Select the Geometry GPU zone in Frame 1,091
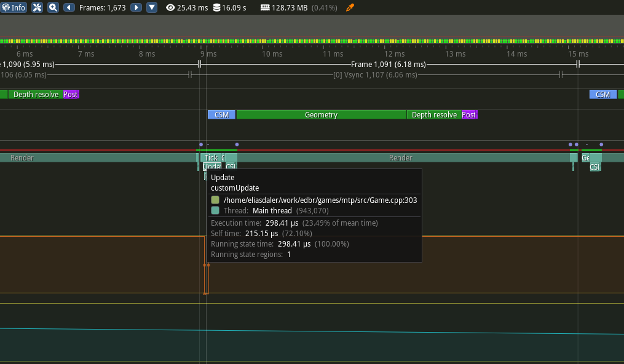This screenshot has height=364, width=624. (x=321, y=115)
